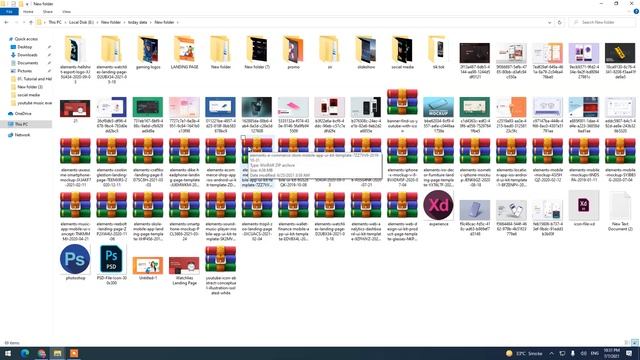The image size is (640, 360).
Task: Select the New Text Document (2) file
Action: pyautogui.click(x=620, y=211)
